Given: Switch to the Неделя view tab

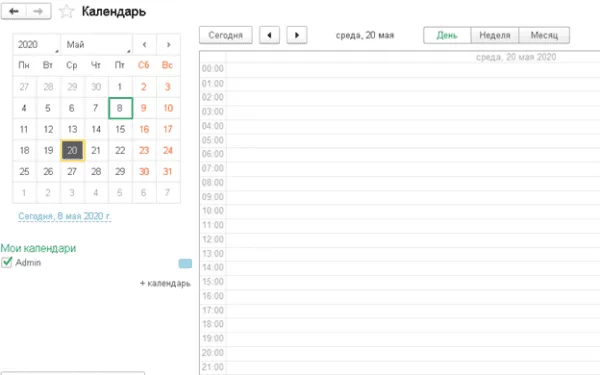Looking at the screenshot, I should pyautogui.click(x=495, y=35).
